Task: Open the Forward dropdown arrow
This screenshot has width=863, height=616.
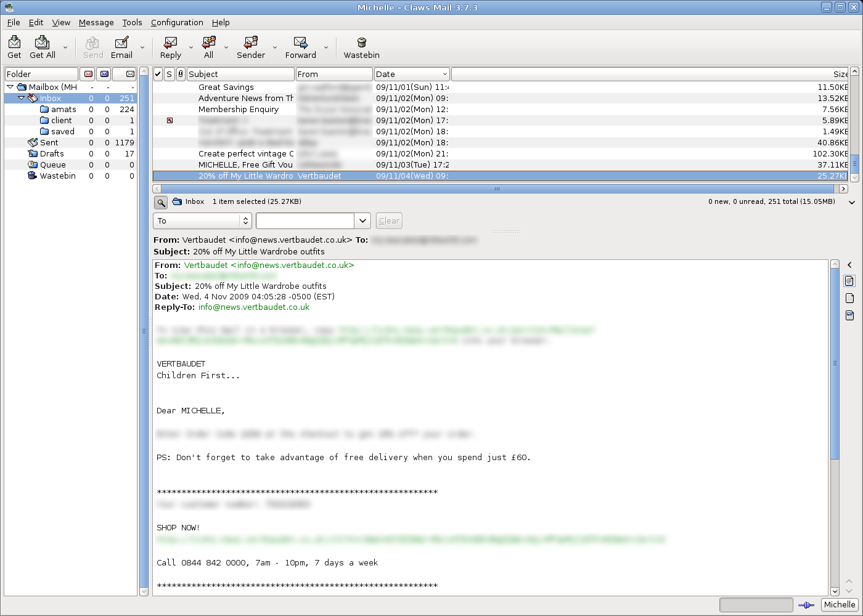Action: point(326,47)
